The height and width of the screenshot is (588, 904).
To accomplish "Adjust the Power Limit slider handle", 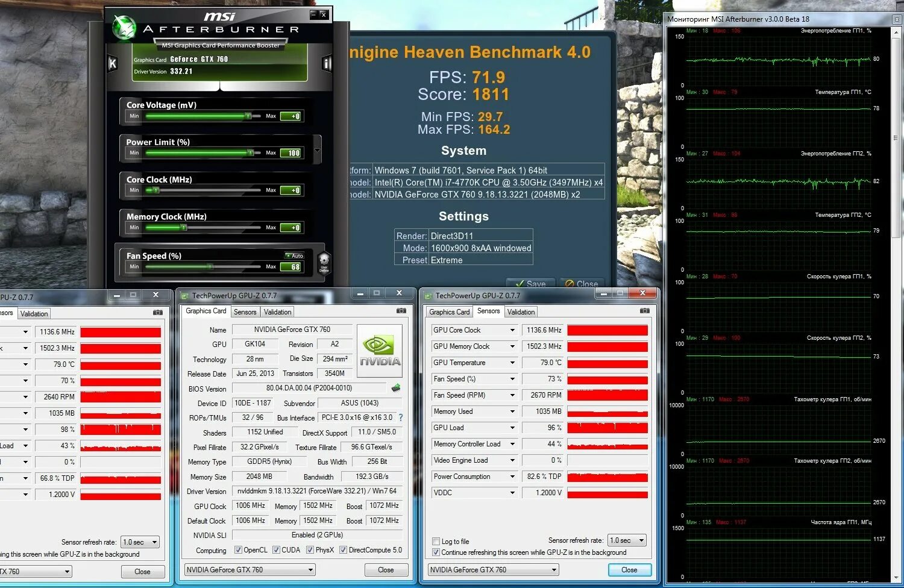I will 250,153.
